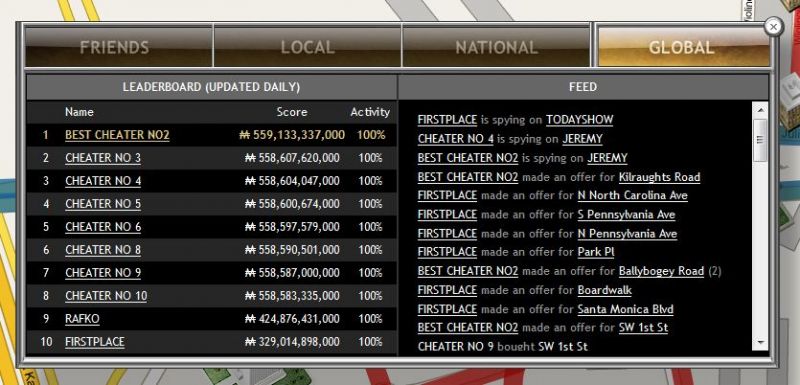The image size is (800, 385).
Task: Open TODAYSHOW link in the feed
Action: coord(580,120)
